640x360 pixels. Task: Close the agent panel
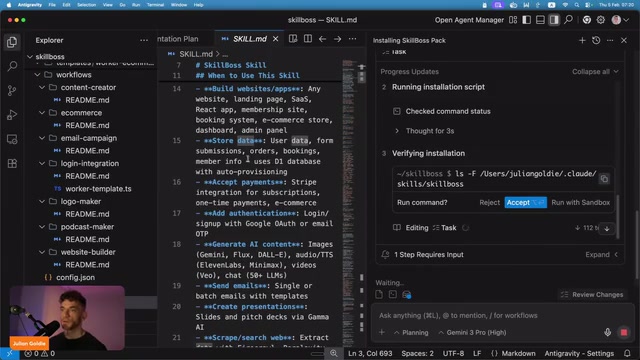tap(624, 40)
